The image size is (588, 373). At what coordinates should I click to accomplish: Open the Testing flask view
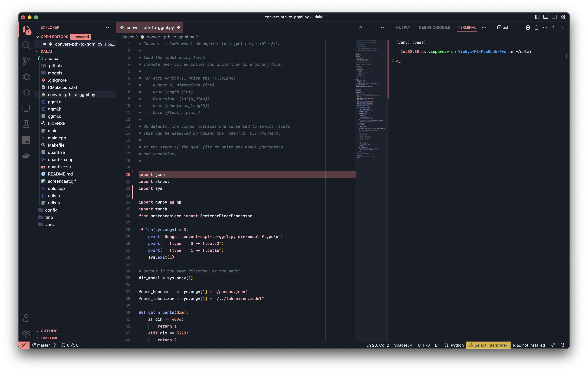tap(26, 124)
